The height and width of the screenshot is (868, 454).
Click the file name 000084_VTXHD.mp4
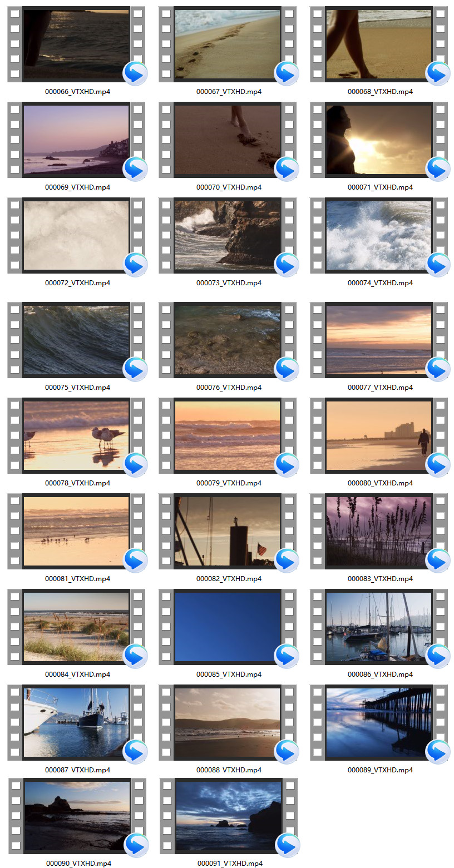(x=77, y=674)
